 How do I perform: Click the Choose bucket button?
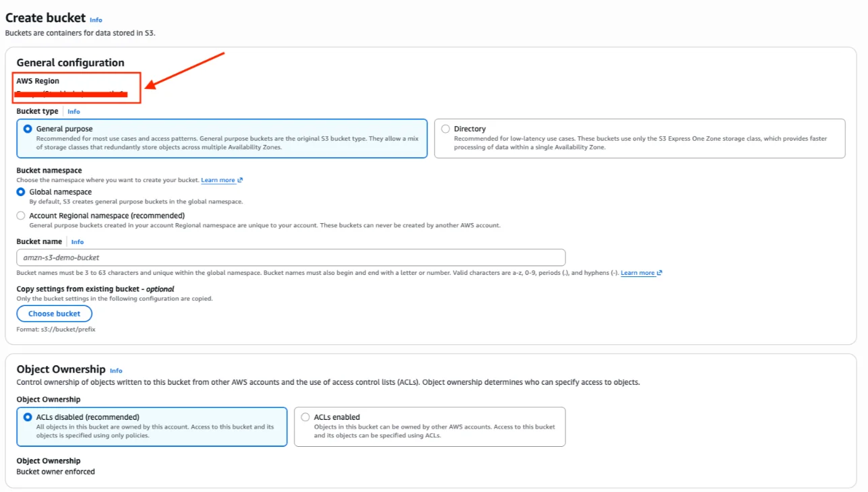pyautogui.click(x=55, y=313)
